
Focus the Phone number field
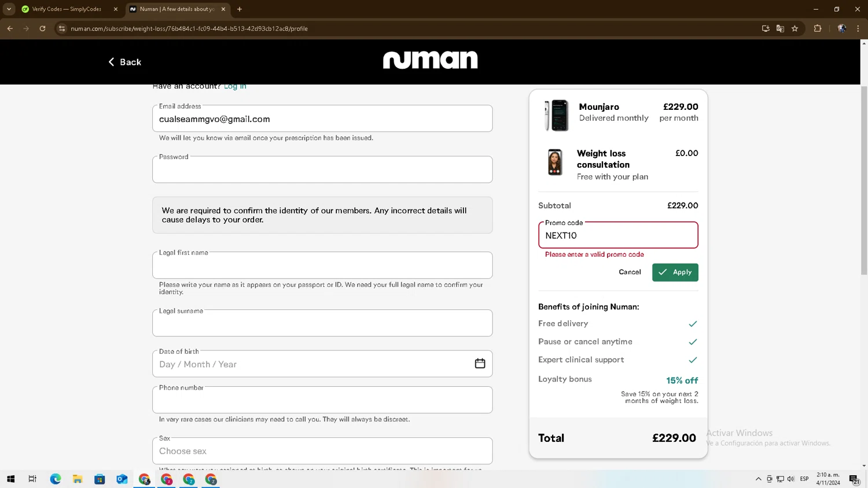tap(322, 400)
